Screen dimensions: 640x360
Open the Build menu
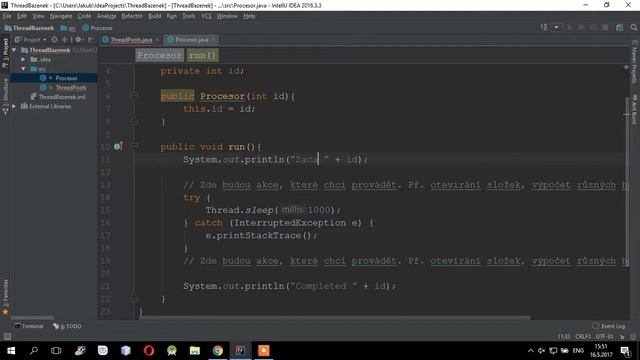[x=154, y=16]
